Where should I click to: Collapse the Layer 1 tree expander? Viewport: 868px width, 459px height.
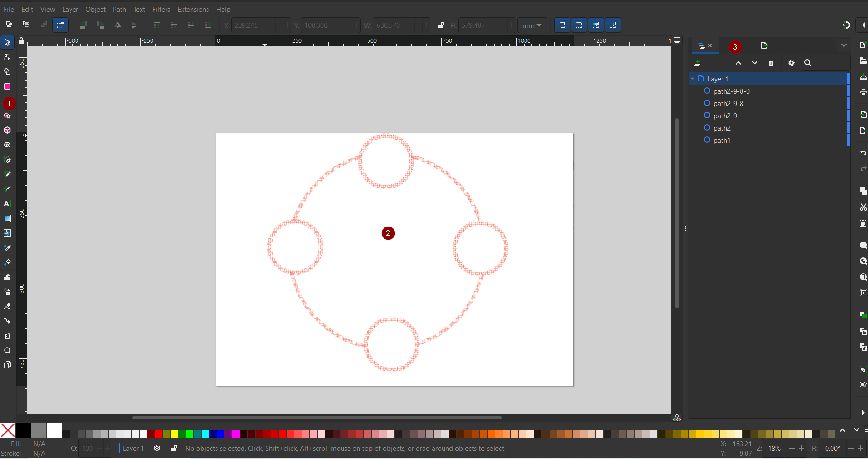coord(692,79)
